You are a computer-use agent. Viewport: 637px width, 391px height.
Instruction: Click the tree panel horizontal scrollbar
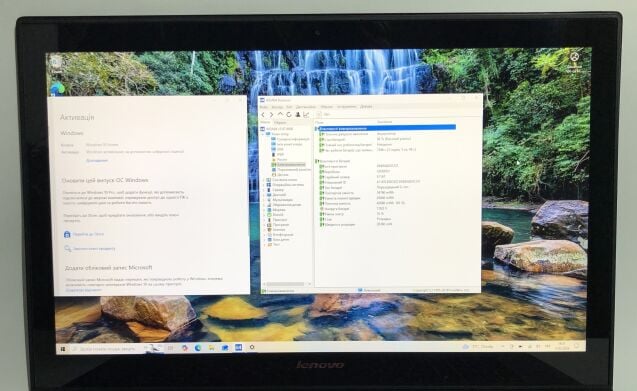286,284
